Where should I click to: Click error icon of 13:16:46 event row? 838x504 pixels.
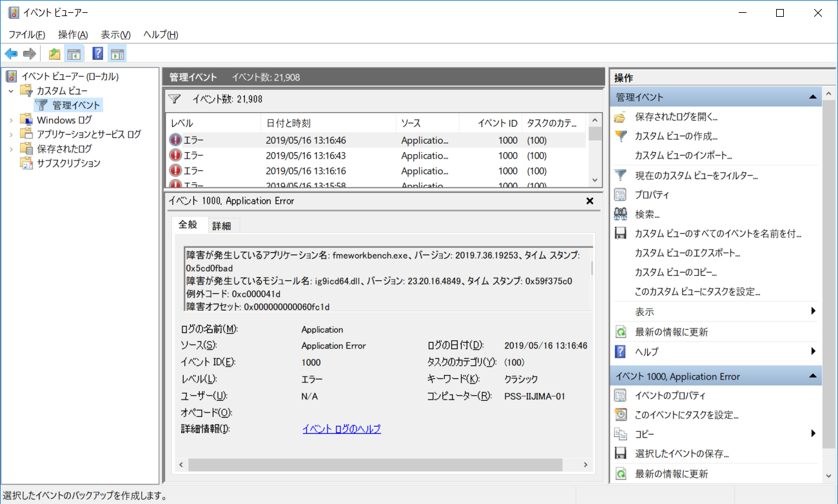tap(175, 140)
